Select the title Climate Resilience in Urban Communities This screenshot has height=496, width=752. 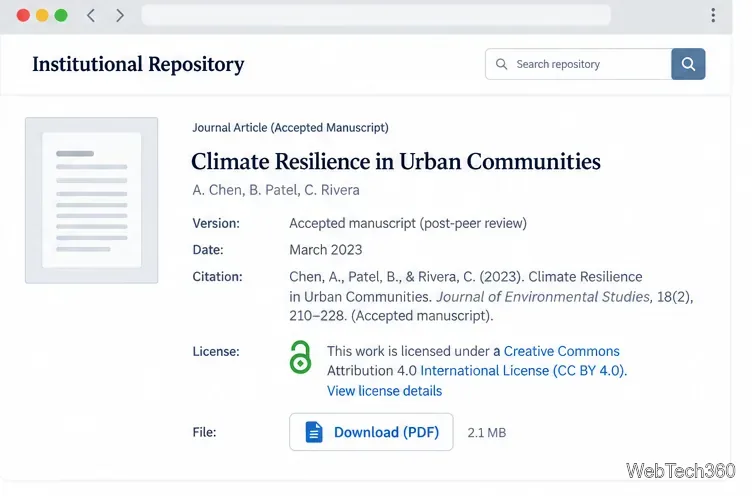pyautogui.click(x=396, y=161)
